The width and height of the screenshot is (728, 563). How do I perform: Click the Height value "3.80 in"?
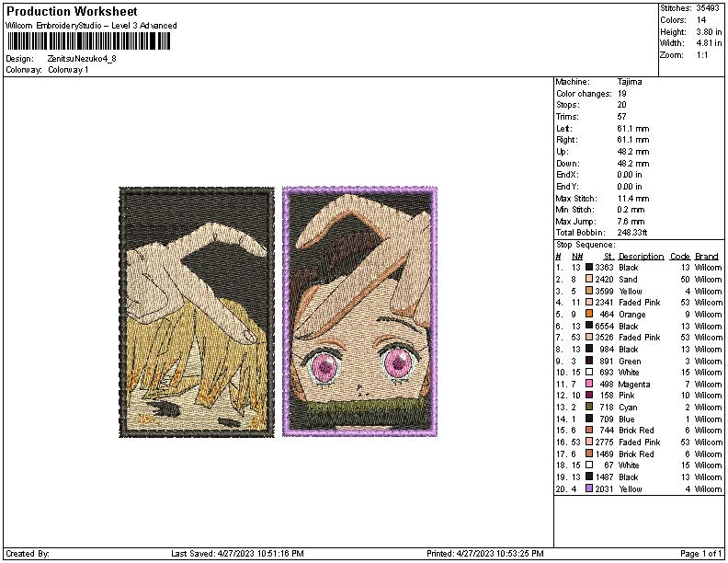click(709, 32)
